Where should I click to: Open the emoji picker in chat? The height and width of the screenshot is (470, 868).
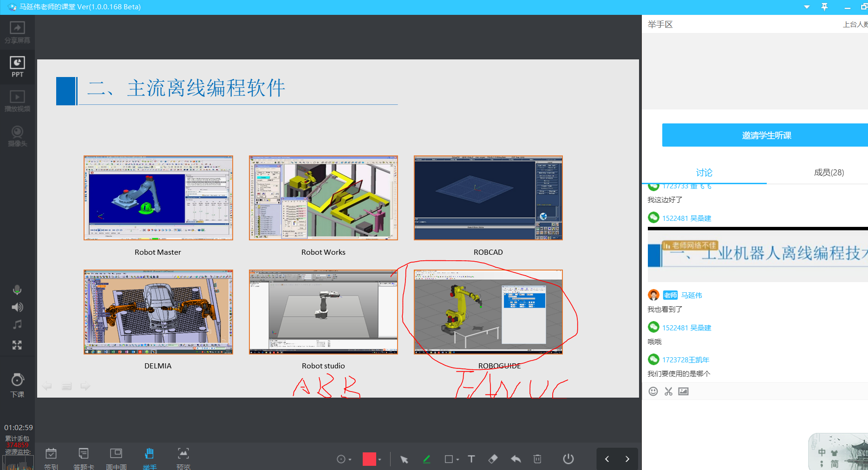tap(653, 391)
